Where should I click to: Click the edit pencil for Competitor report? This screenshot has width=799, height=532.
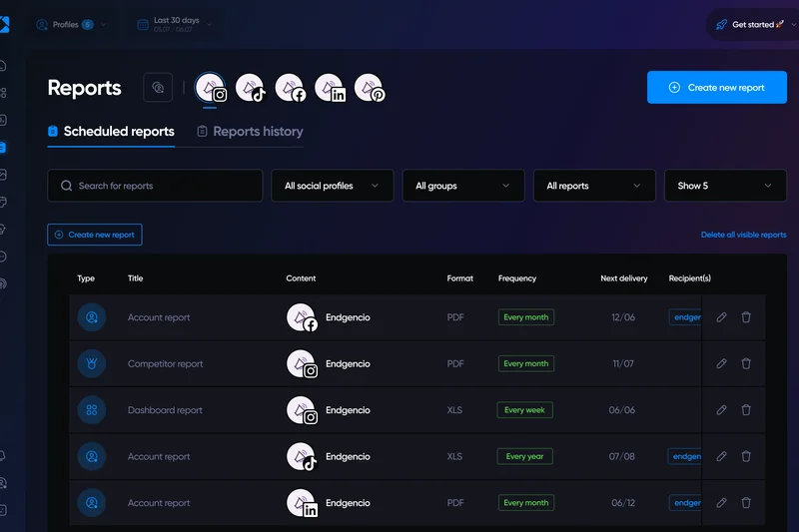tap(721, 364)
